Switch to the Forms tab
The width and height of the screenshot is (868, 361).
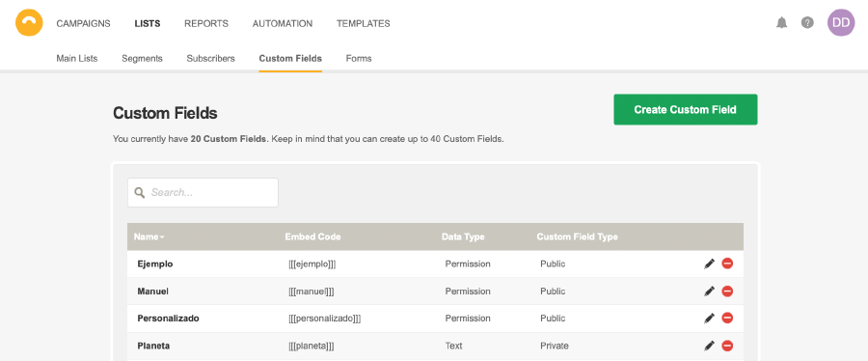[359, 58]
